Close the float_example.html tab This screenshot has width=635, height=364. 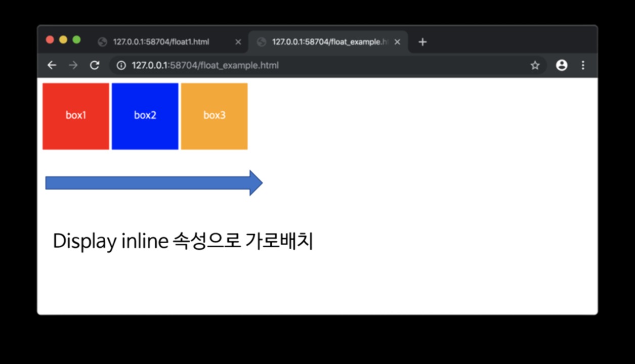(x=397, y=42)
